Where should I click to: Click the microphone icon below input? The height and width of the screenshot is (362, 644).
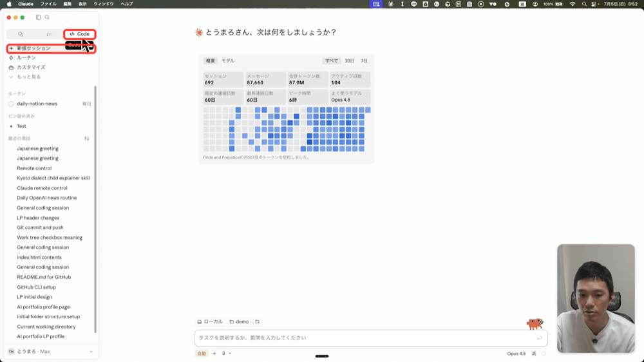223,354
